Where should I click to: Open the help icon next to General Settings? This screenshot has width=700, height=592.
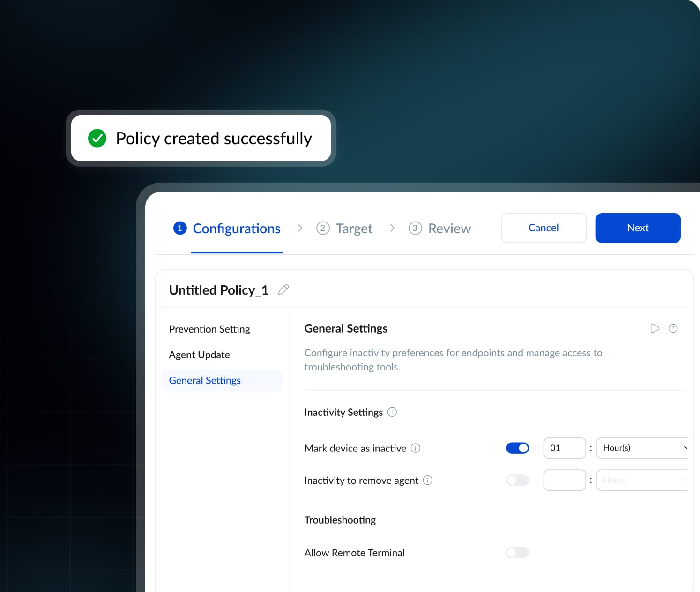click(x=673, y=328)
